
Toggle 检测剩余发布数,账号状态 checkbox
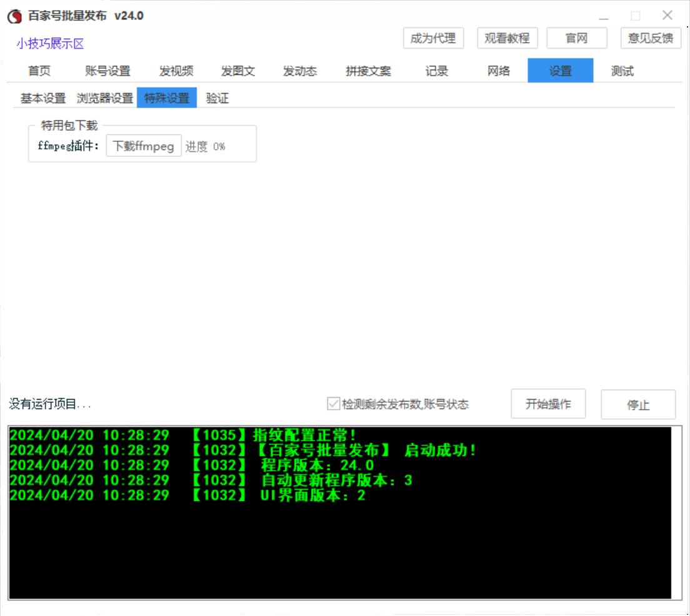[334, 404]
